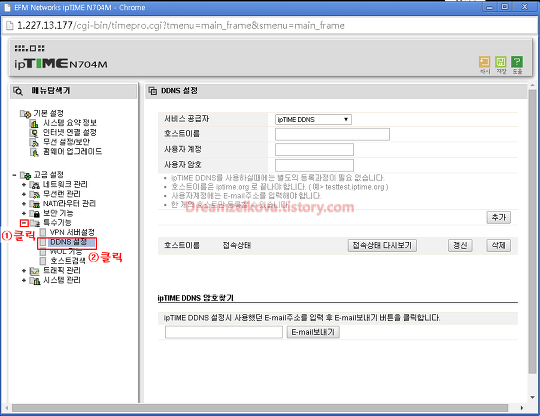Click the NAT/라우터 관리 router icon
This screenshot has height=416, width=540.
pyautogui.click(x=35, y=204)
